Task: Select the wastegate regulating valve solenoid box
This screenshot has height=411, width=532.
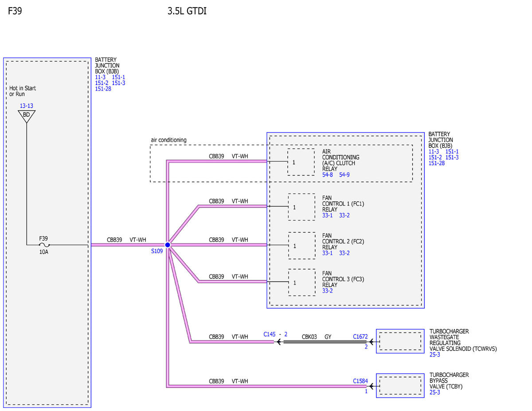Action: click(x=400, y=341)
